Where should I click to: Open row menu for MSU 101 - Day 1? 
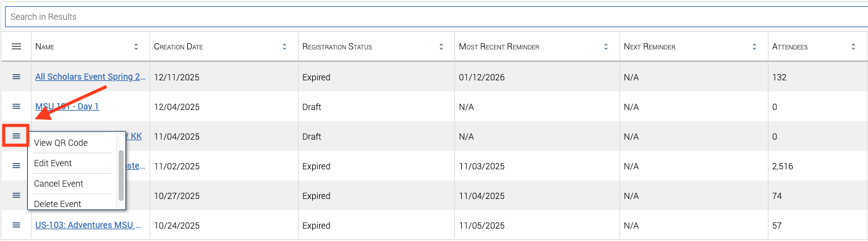point(17,106)
